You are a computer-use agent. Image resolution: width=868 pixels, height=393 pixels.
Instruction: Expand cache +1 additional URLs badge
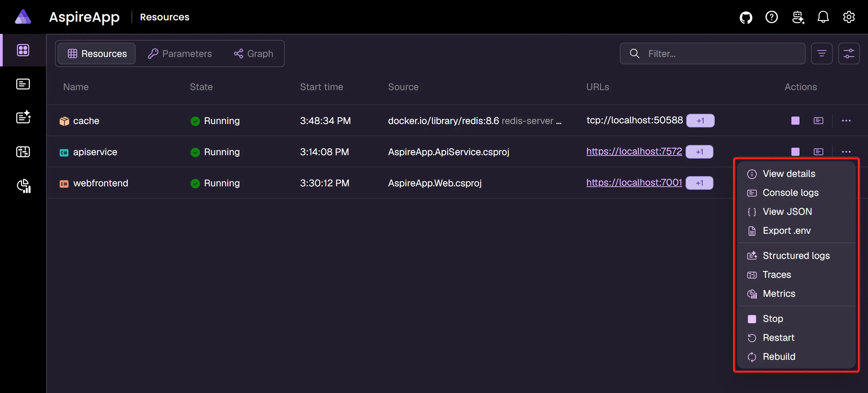[x=700, y=121]
